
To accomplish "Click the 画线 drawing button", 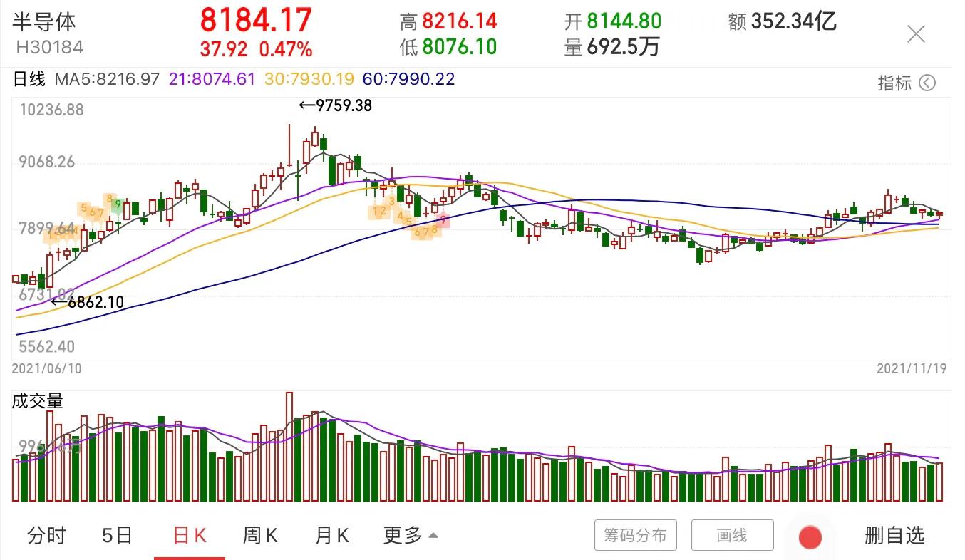I will click(x=732, y=535).
